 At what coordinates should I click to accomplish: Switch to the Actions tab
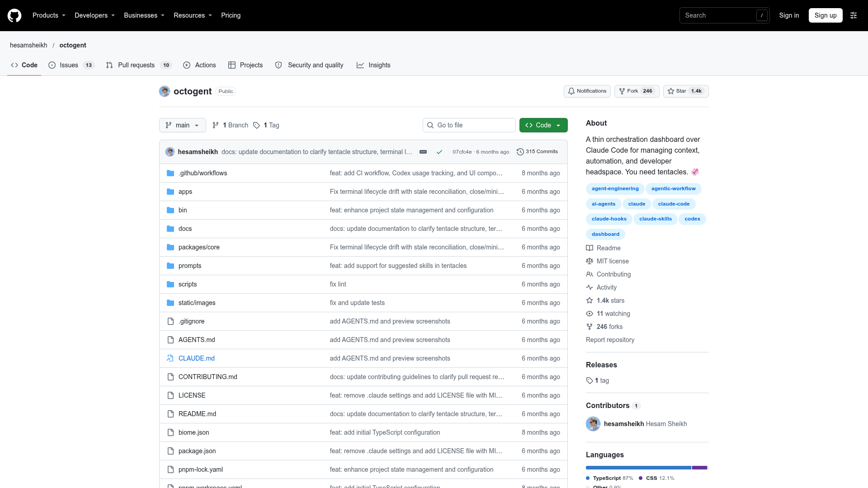point(199,65)
